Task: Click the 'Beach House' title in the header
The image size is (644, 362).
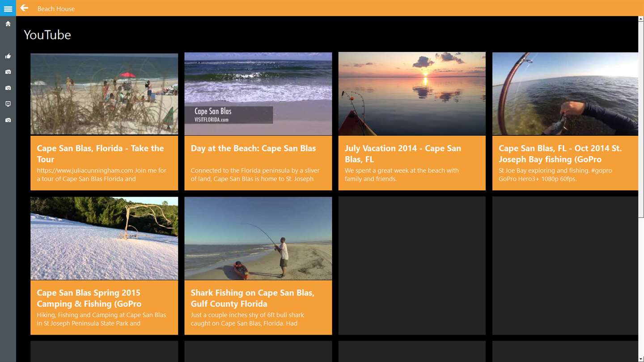Action: click(56, 8)
